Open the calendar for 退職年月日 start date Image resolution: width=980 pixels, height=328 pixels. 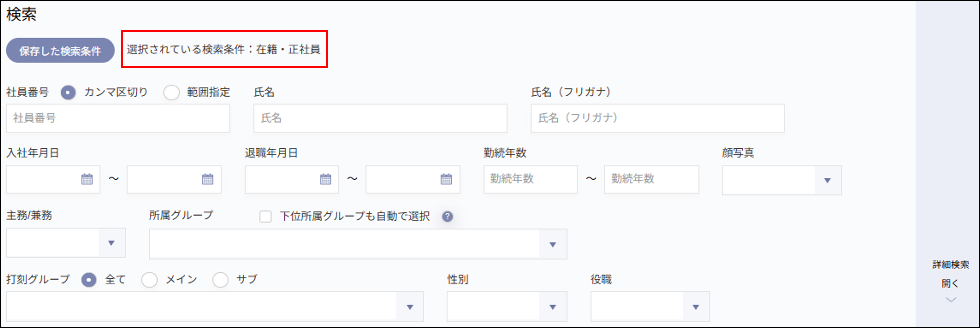pyautogui.click(x=326, y=179)
